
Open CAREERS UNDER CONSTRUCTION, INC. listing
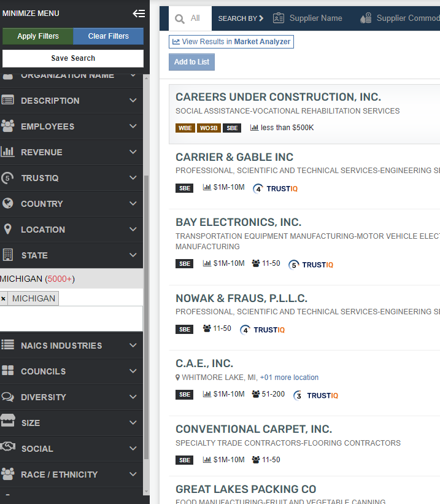(x=278, y=97)
